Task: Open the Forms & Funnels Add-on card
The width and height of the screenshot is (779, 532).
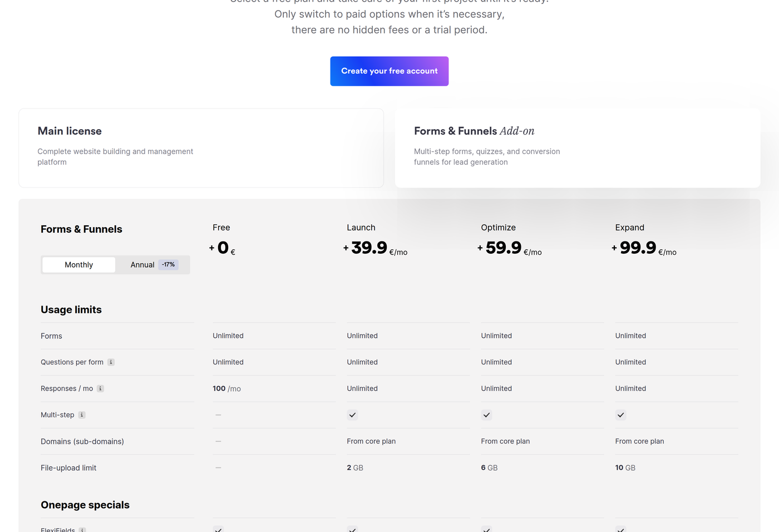Action: click(578, 148)
